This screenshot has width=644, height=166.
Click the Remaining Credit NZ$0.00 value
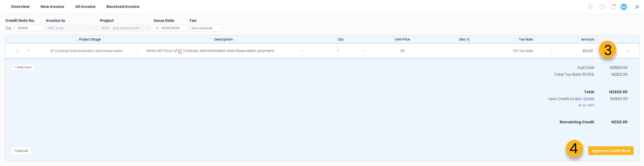(x=619, y=122)
